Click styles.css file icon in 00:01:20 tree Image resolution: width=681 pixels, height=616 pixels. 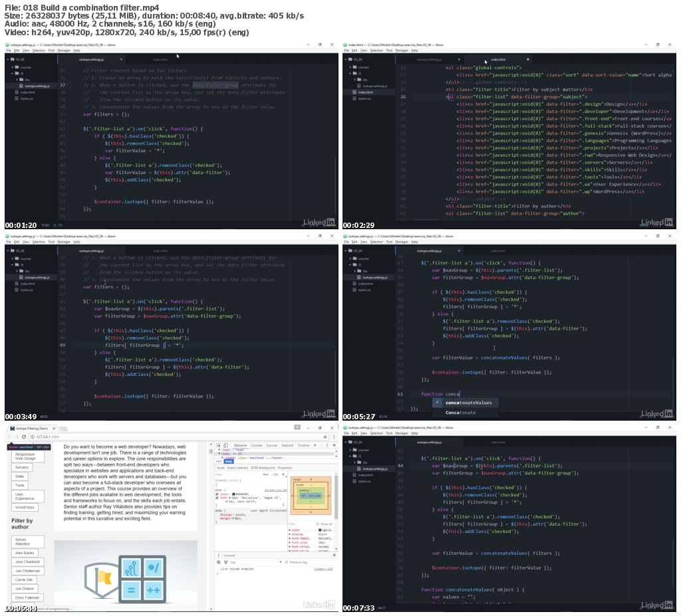click(x=17, y=98)
